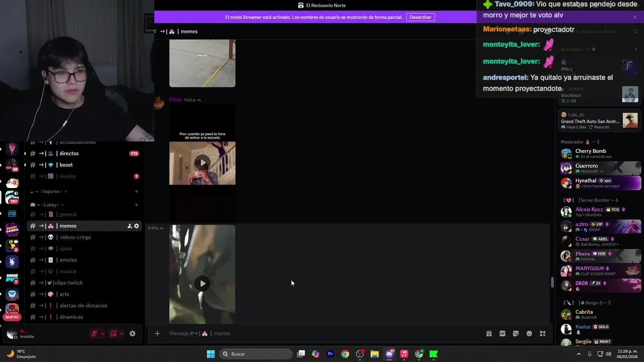
Task: Open Hynathal member profile
Action: [x=600, y=183]
